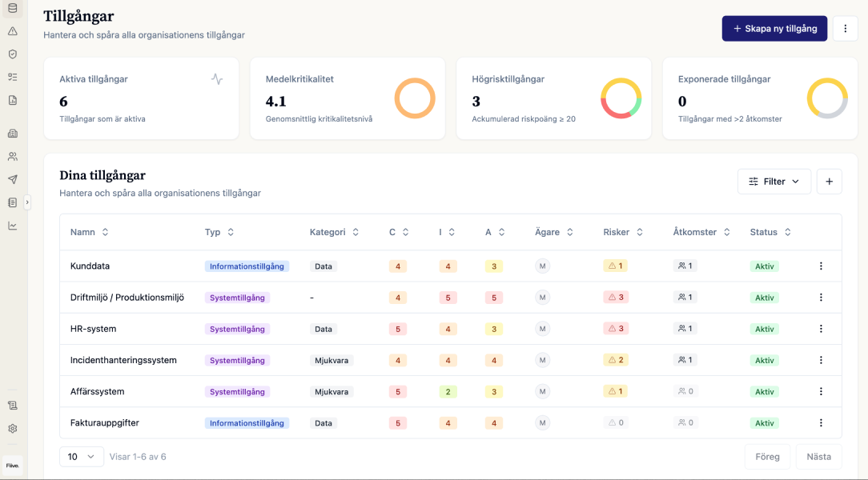868x480 pixels.
Task: Open the scroll document sidebar icon
Action: [13, 406]
